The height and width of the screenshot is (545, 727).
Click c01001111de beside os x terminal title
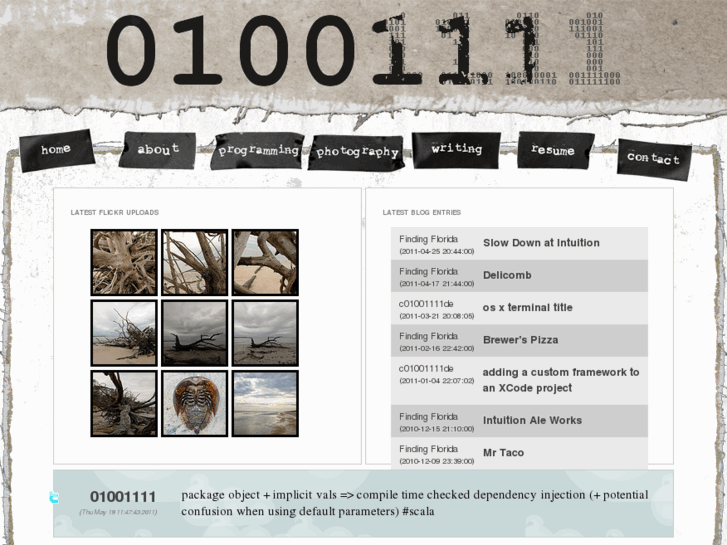pyautogui.click(x=426, y=304)
